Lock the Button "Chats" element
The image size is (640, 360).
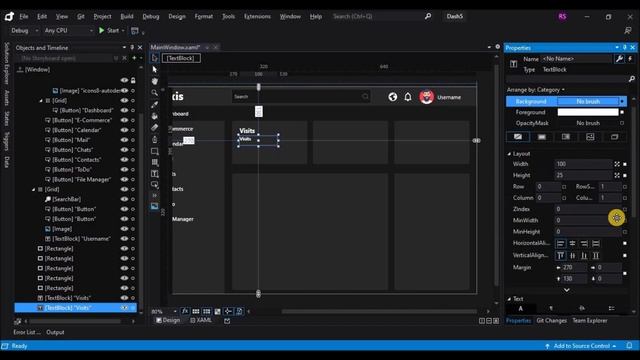133,150
